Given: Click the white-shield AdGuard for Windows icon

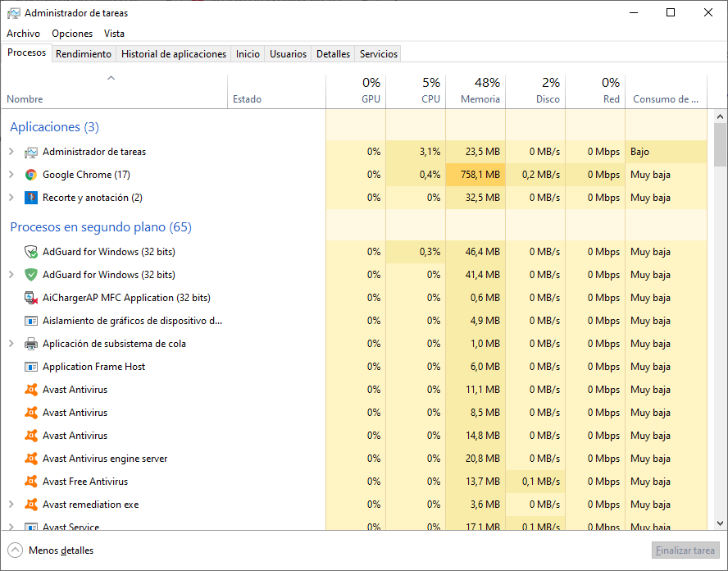Looking at the screenshot, I should [x=30, y=252].
